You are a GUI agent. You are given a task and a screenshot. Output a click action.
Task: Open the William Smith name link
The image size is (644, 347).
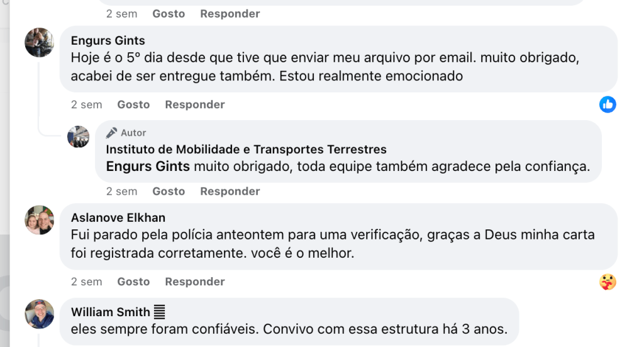click(x=110, y=312)
